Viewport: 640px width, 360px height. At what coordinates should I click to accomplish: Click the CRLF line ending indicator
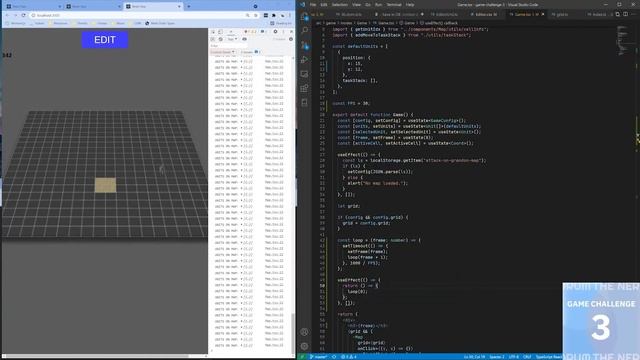(x=527, y=357)
